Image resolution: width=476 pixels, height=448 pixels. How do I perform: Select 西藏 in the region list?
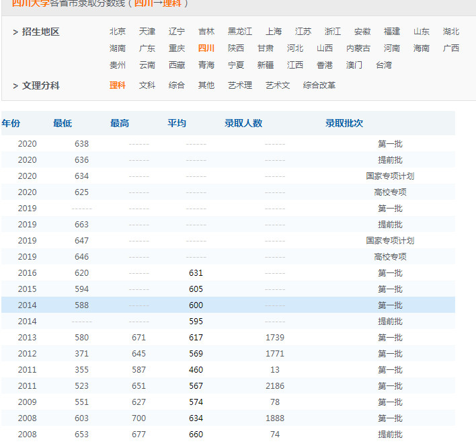[x=177, y=65]
